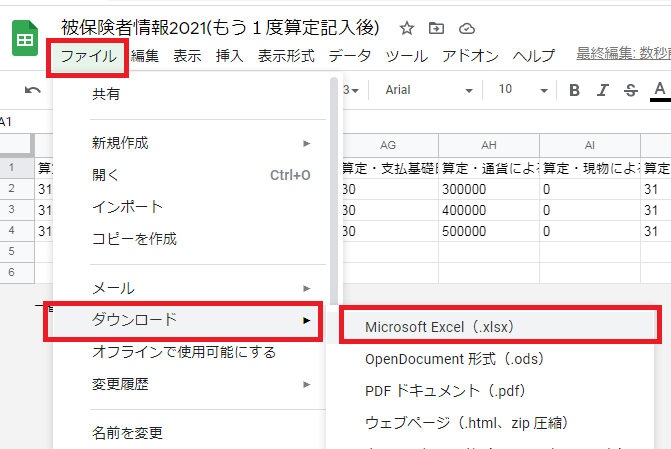This screenshot has width=671, height=449.
Task: Select column AI header
Action: (590, 145)
